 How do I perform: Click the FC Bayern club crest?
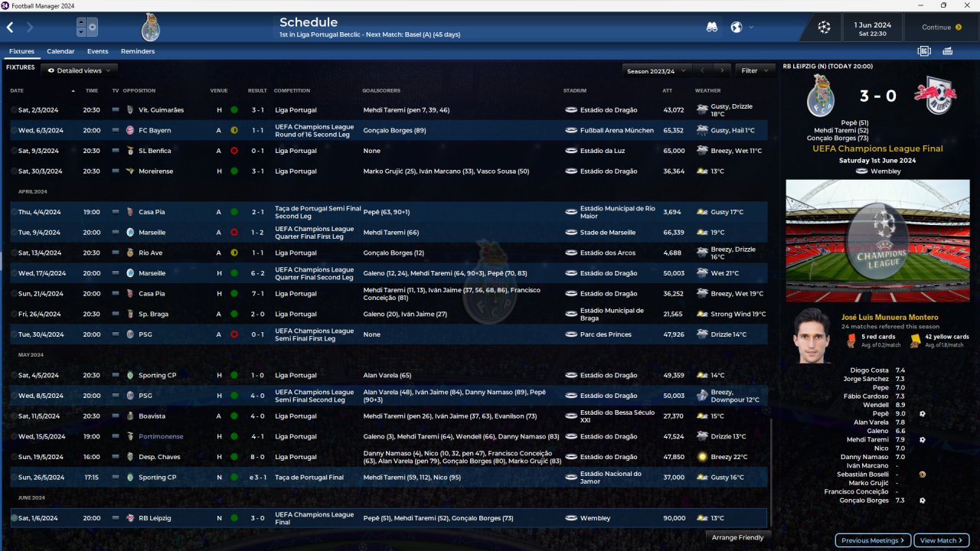[130, 131]
